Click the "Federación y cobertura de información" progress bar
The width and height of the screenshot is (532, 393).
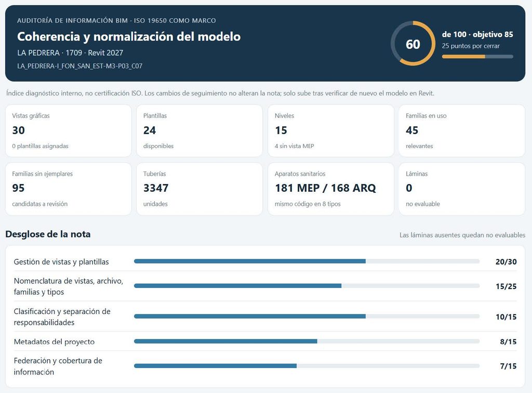[307, 366]
